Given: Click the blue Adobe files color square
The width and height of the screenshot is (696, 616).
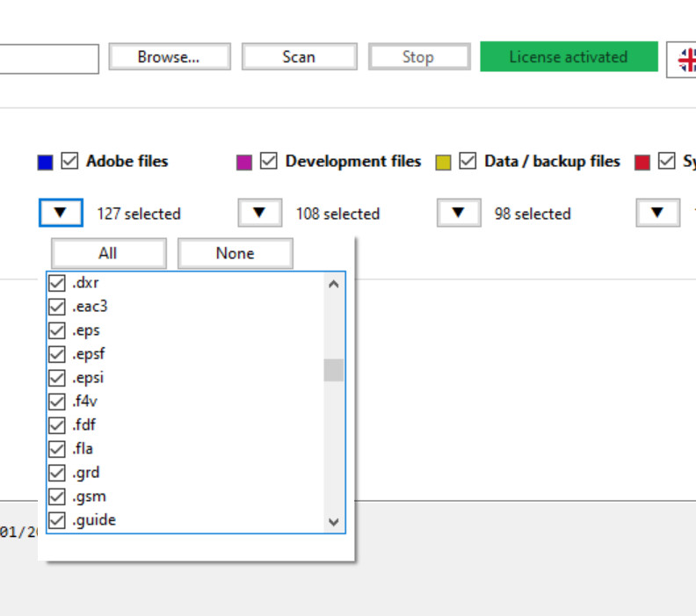Looking at the screenshot, I should (46, 163).
